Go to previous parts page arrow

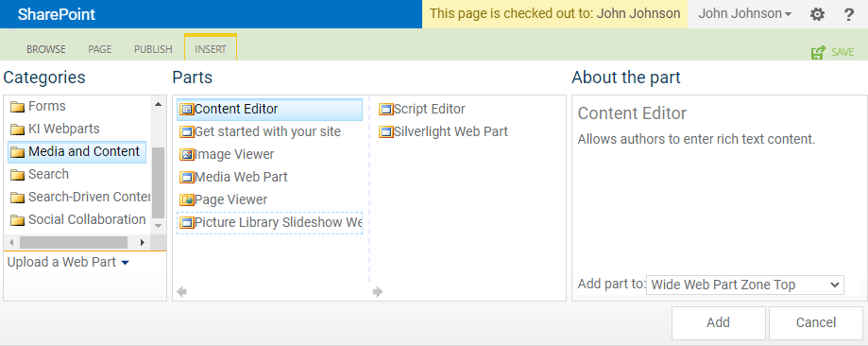(x=181, y=291)
